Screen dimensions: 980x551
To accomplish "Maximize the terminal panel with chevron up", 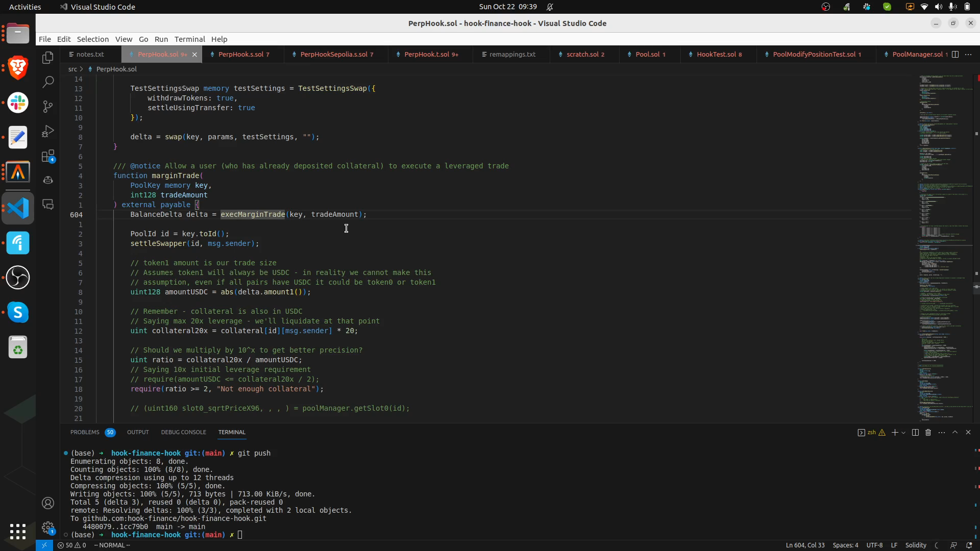I will [955, 433].
